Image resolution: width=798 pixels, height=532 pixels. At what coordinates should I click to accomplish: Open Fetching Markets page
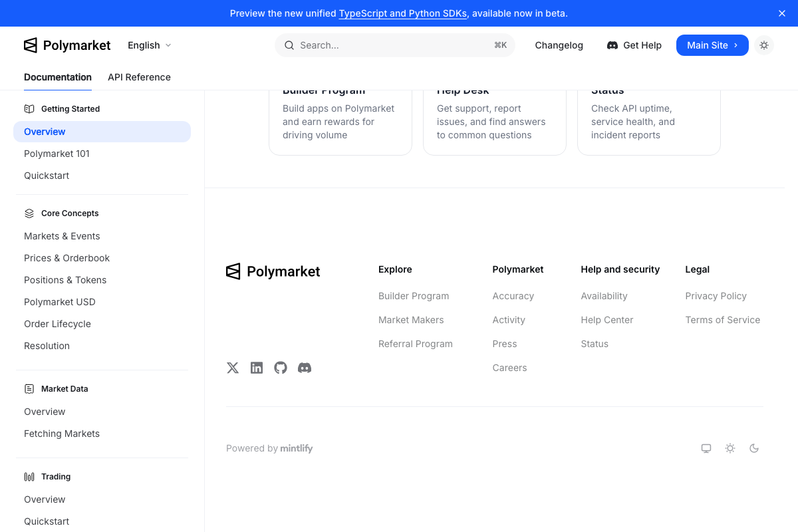click(102, 434)
